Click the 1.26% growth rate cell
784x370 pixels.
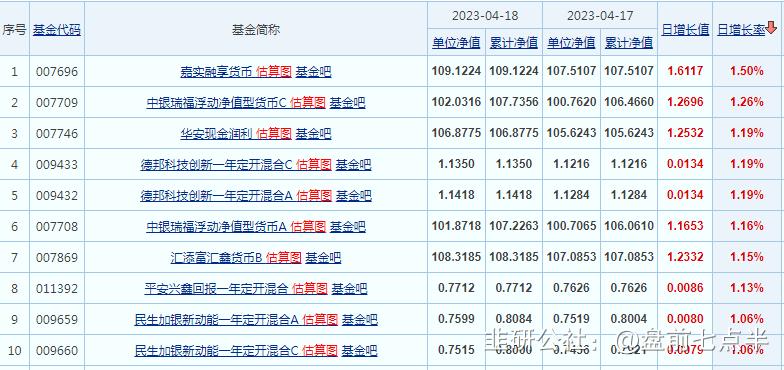[x=747, y=102]
